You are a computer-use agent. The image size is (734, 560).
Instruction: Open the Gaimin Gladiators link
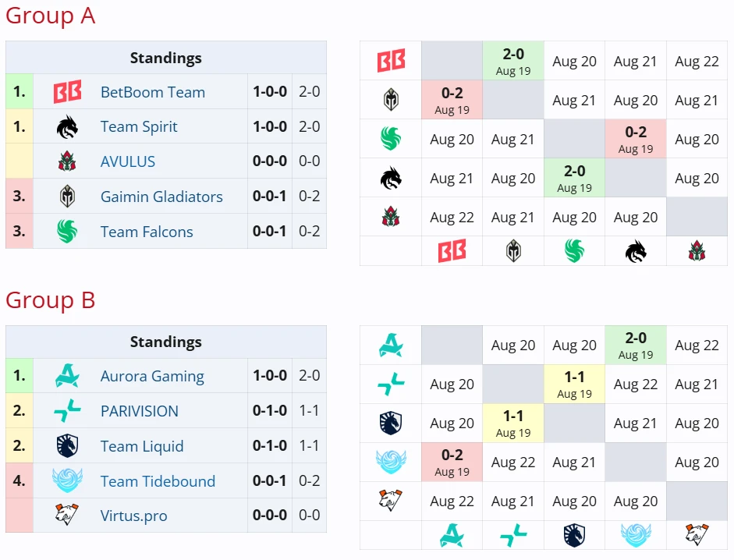click(161, 197)
